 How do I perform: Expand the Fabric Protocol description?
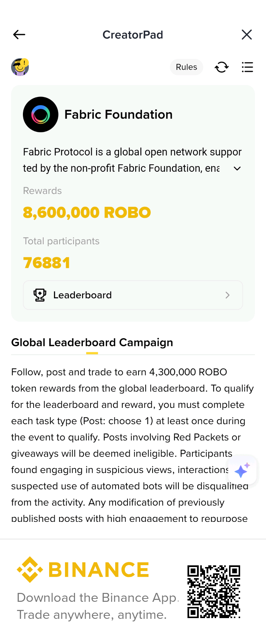pos(237,168)
